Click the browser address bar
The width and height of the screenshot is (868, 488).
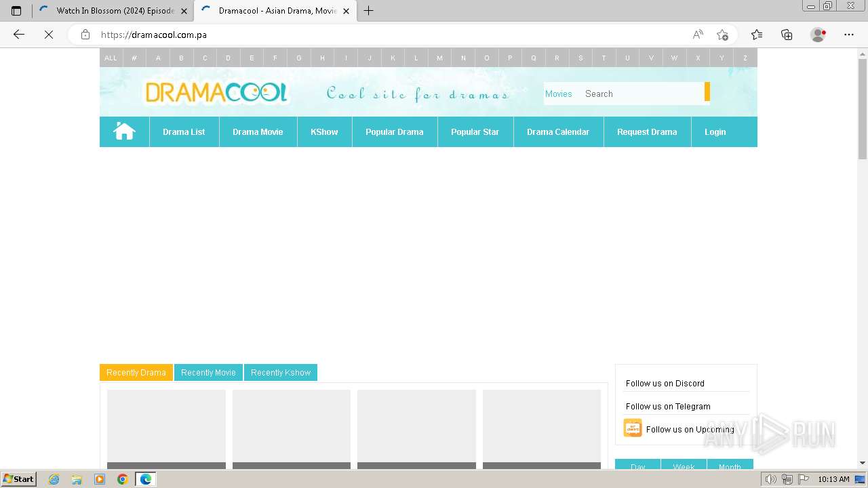point(390,35)
